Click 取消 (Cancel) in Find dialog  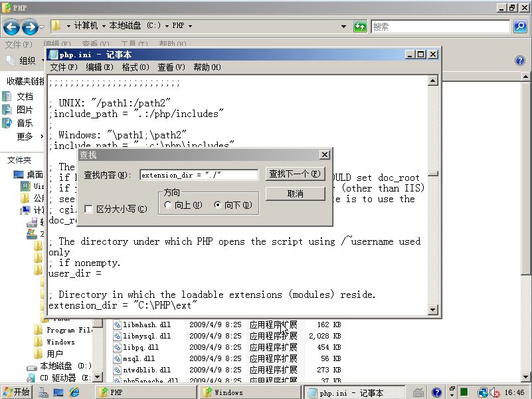click(x=295, y=194)
